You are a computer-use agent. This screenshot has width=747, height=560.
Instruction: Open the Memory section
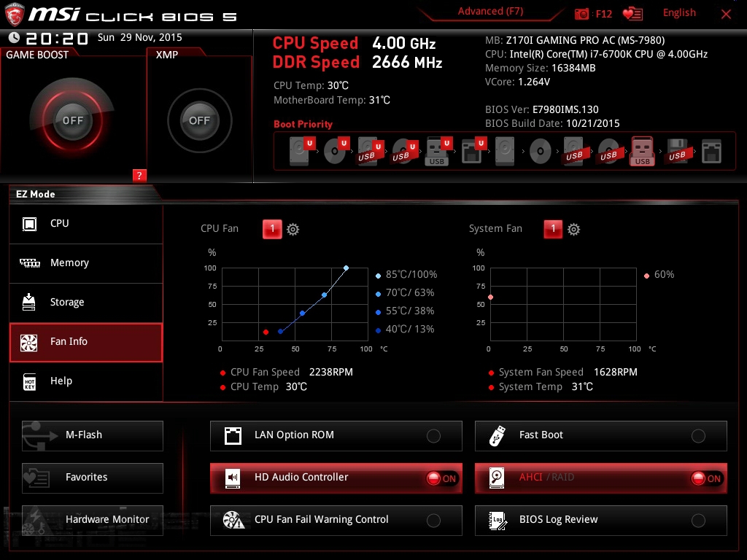(x=86, y=263)
